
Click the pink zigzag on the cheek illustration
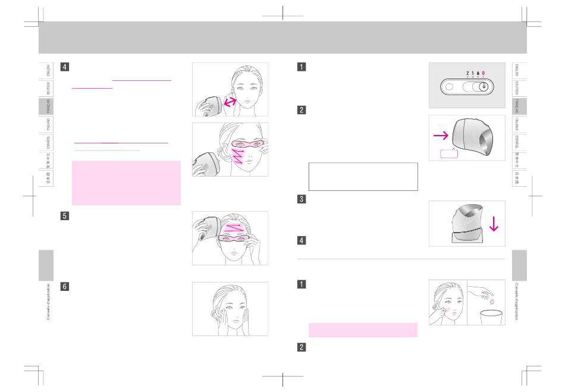tap(237, 156)
